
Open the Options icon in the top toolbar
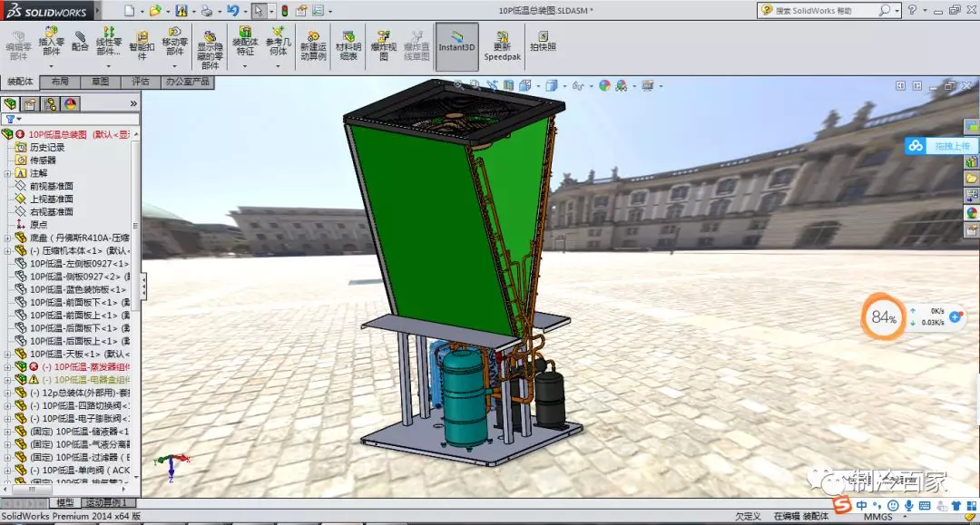click(318, 11)
